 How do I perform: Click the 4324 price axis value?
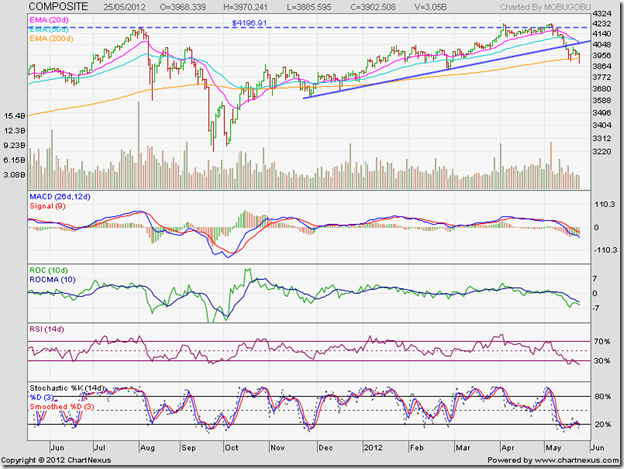pyautogui.click(x=601, y=14)
